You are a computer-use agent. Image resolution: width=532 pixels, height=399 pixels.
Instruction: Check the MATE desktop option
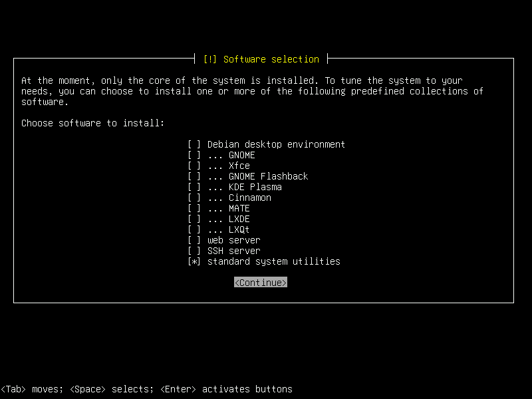click(193, 208)
